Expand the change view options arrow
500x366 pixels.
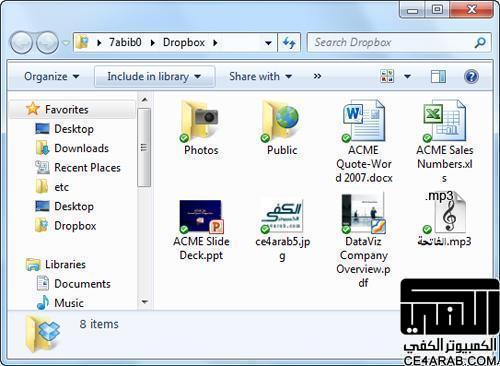pyautogui.click(x=407, y=77)
